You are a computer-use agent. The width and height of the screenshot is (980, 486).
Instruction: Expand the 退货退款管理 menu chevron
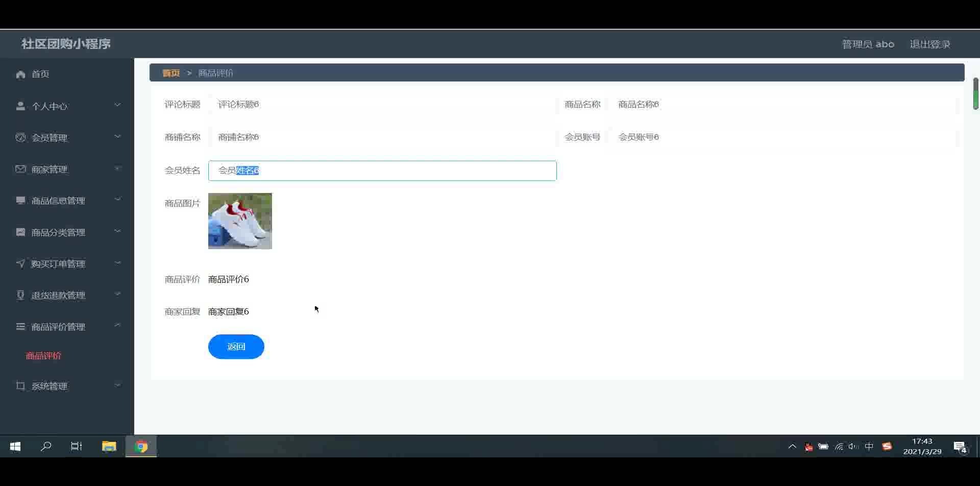(x=117, y=294)
